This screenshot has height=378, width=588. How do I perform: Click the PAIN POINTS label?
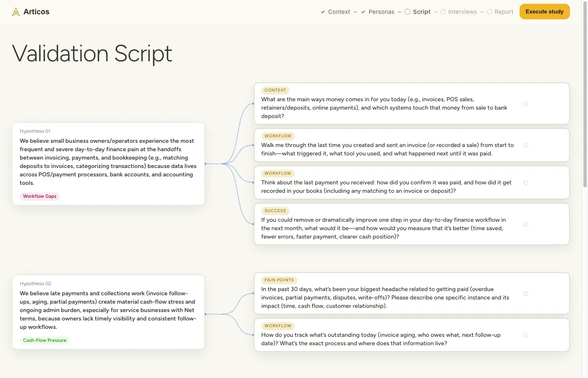(279, 280)
